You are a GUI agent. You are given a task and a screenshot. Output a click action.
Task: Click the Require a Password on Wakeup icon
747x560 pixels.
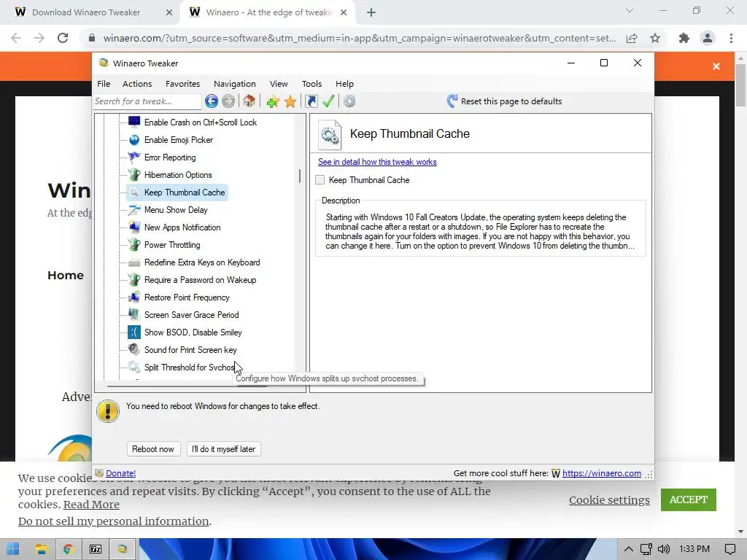tap(134, 279)
